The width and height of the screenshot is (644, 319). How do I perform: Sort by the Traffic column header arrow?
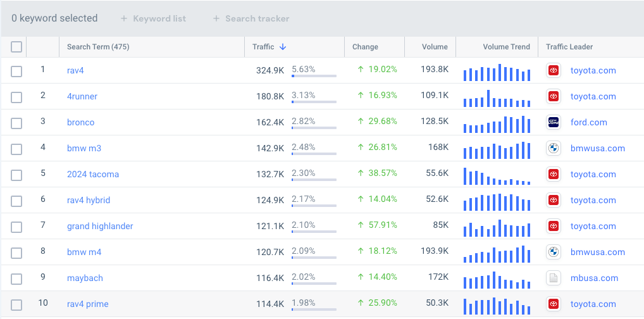click(283, 47)
